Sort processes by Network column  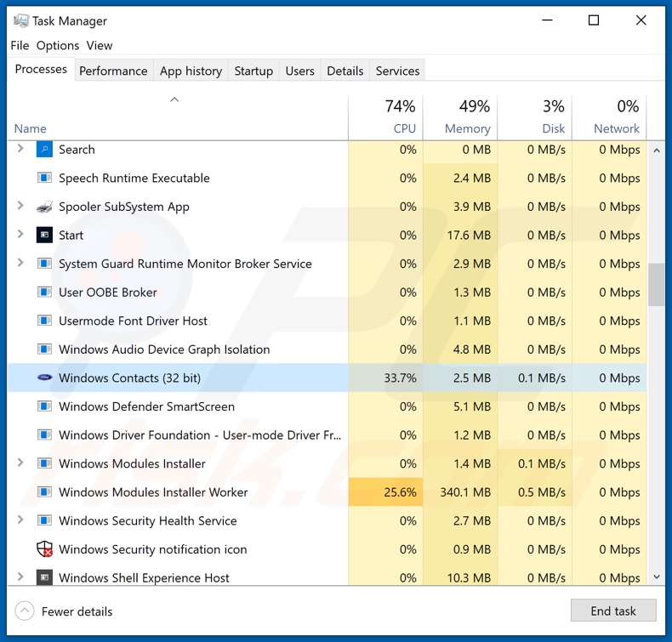pos(609,117)
